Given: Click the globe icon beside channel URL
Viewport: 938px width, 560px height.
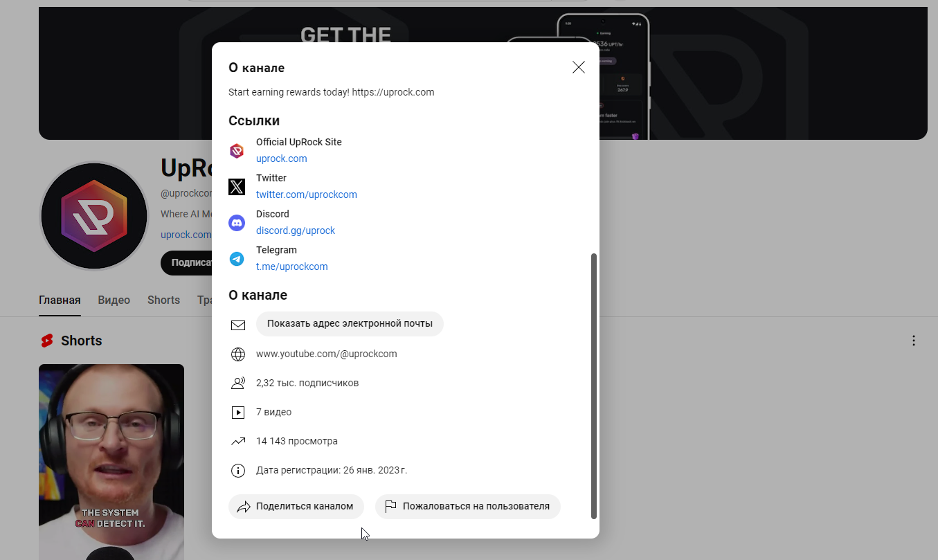Looking at the screenshot, I should [238, 354].
